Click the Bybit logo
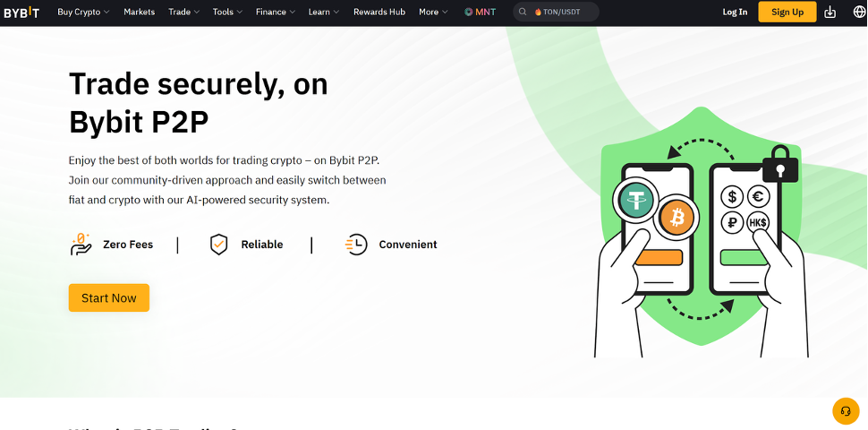 (x=21, y=13)
